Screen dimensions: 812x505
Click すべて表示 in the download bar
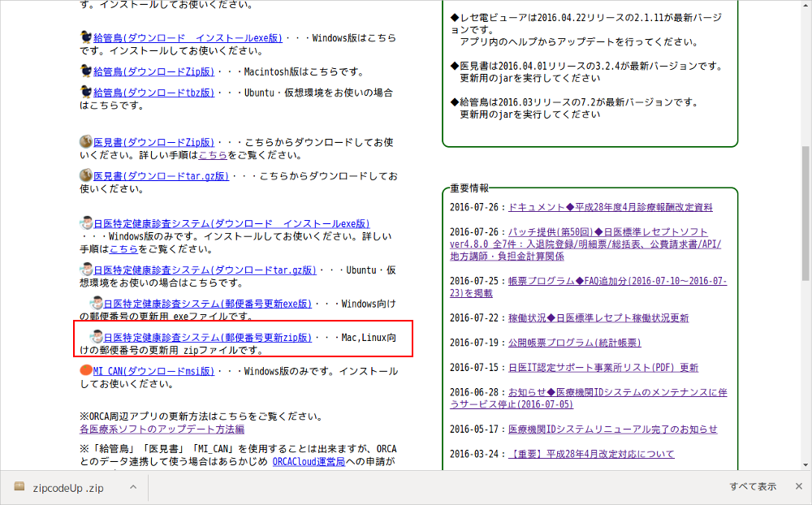coord(751,486)
